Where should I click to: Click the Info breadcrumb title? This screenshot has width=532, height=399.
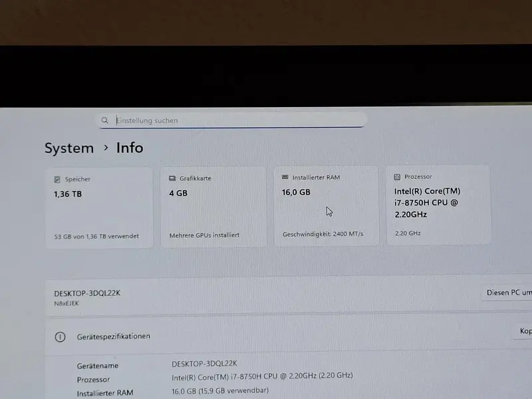click(130, 148)
